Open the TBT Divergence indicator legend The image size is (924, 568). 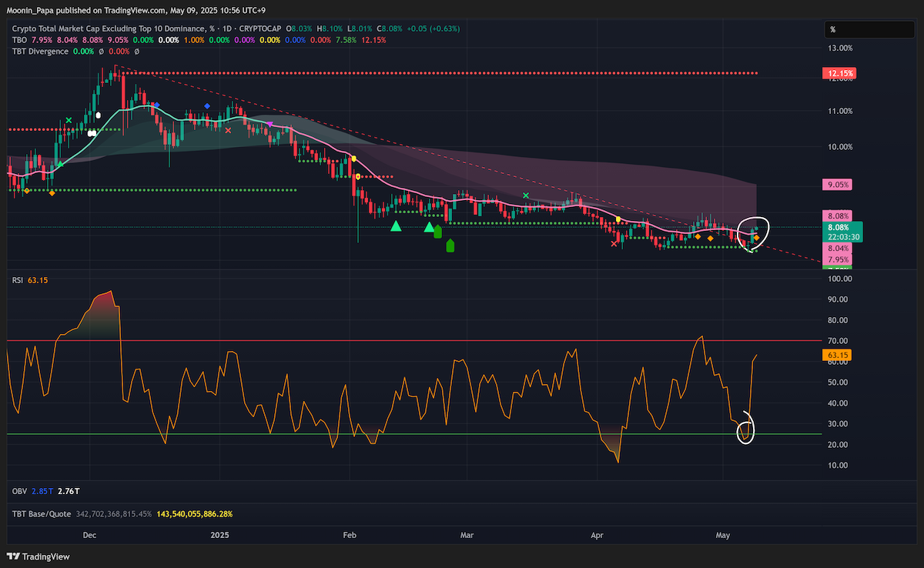40,52
